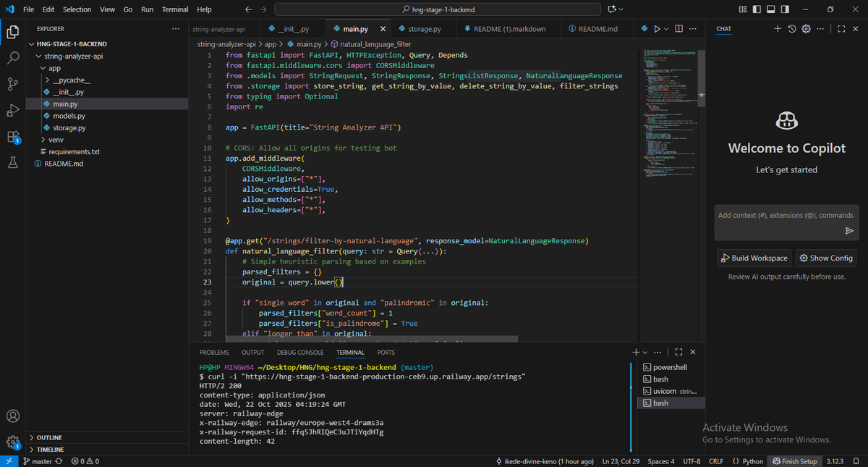Image resolution: width=868 pixels, height=467 pixels.
Task: Toggle the Panel layout button
Action: (x=772, y=9)
